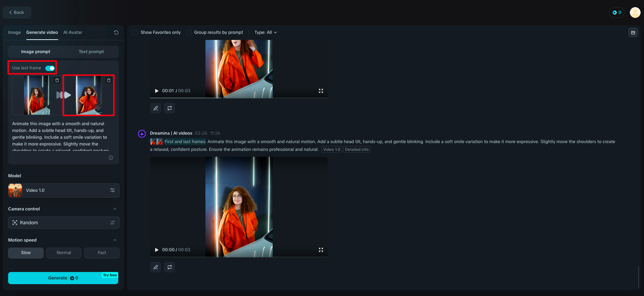Click the edit pencil under the lower video
Image resolution: width=644 pixels, height=296 pixels.
point(156,267)
